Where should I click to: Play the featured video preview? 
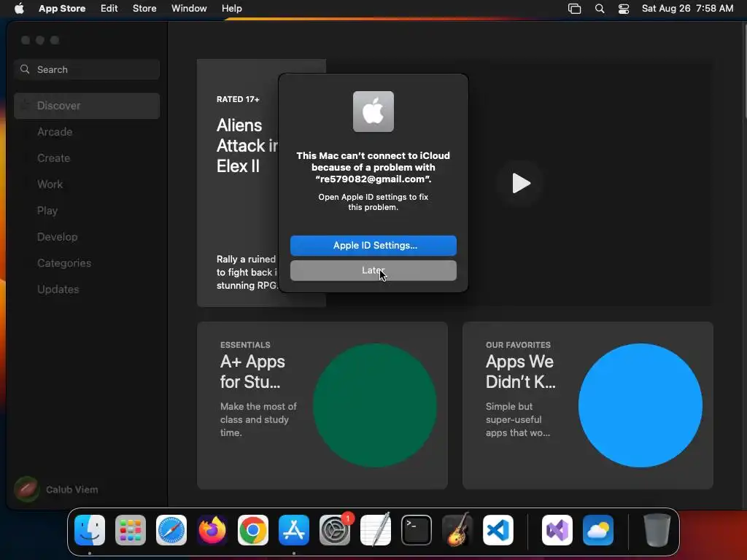[x=521, y=183]
